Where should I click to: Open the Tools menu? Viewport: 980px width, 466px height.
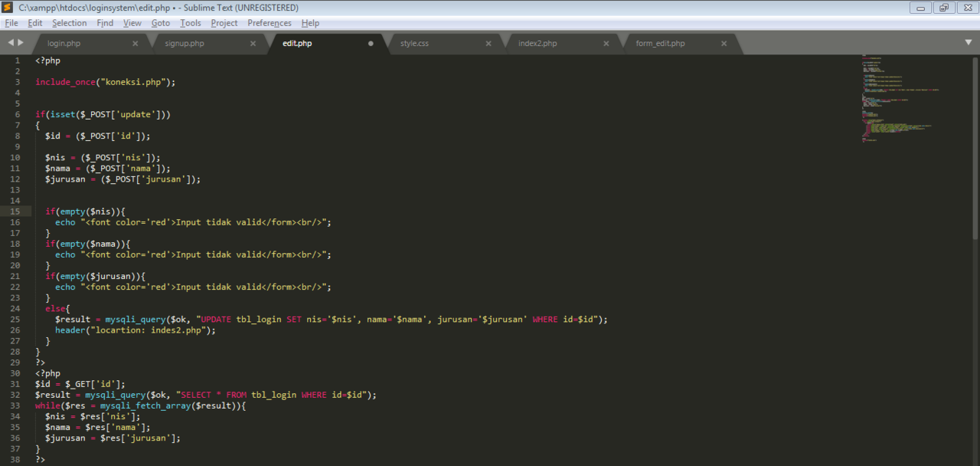(191, 23)
